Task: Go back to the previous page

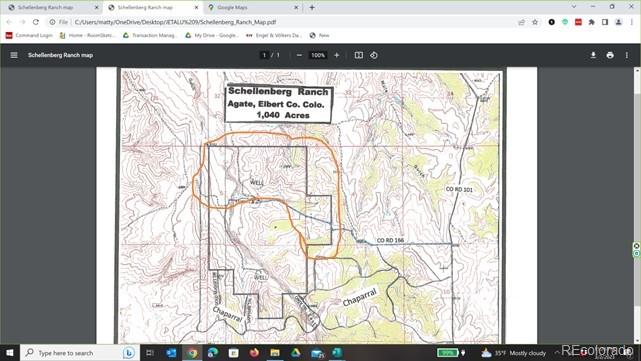Action: pos(9,22)
